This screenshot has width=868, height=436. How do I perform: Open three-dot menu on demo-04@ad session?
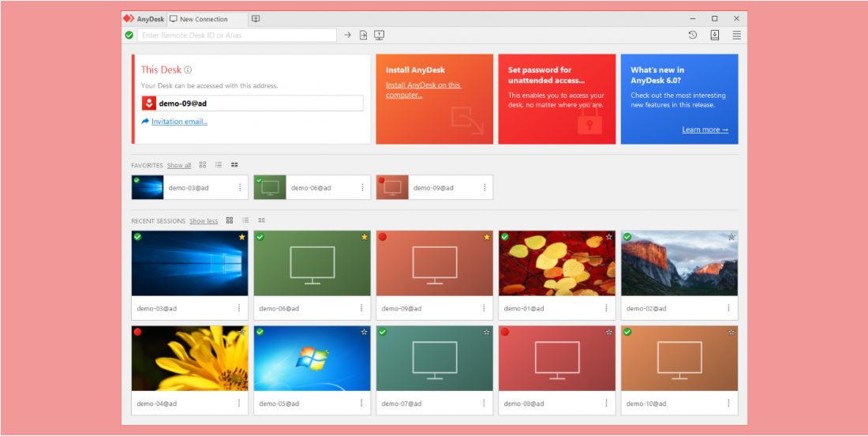[x=239, y=404]
